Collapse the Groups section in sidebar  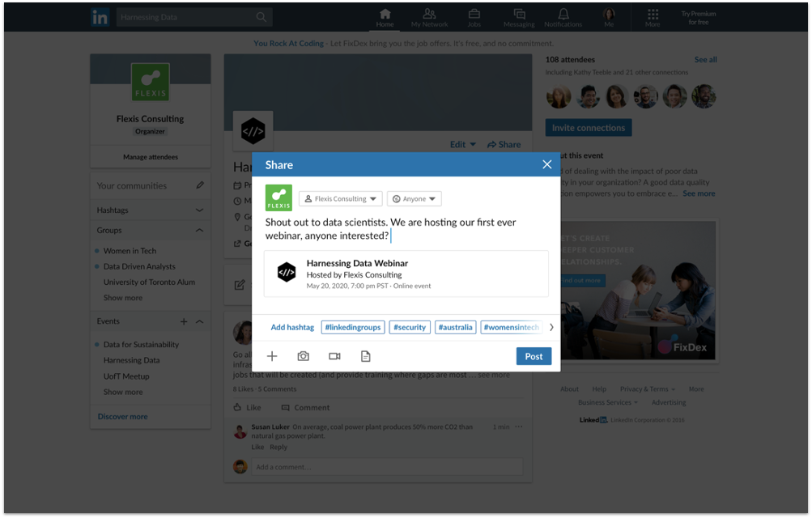[200, 231]
